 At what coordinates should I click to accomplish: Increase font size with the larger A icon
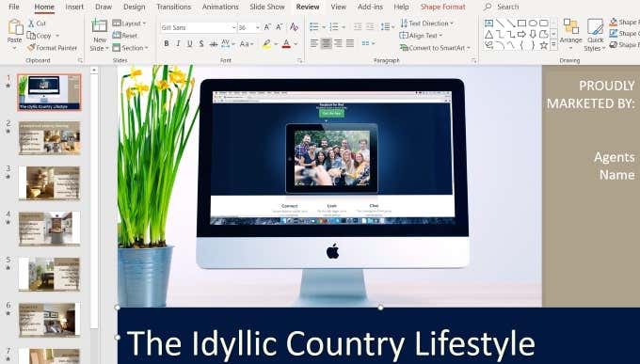pyautogui.click(x=267, y=27)
